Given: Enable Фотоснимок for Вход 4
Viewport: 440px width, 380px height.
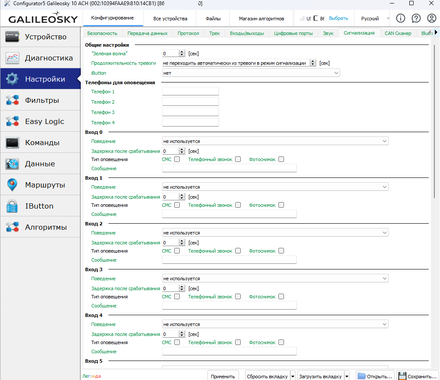Looking at the screenshot, I should coord(281,342).
